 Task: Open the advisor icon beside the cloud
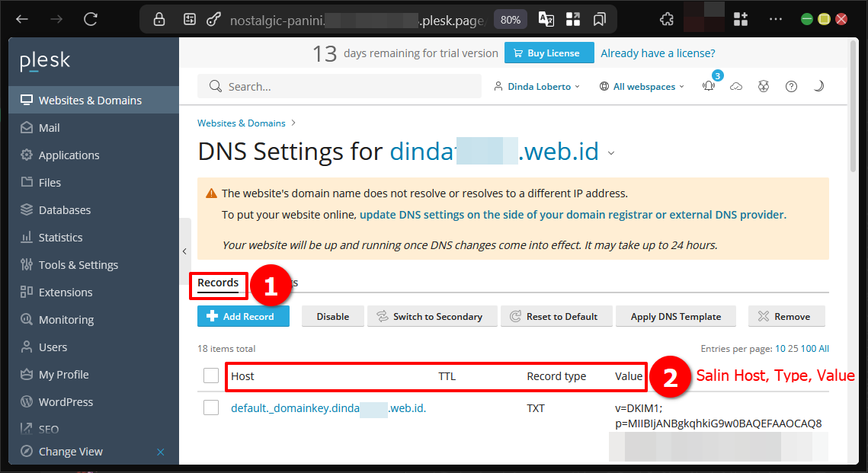(x=764, y=87)
